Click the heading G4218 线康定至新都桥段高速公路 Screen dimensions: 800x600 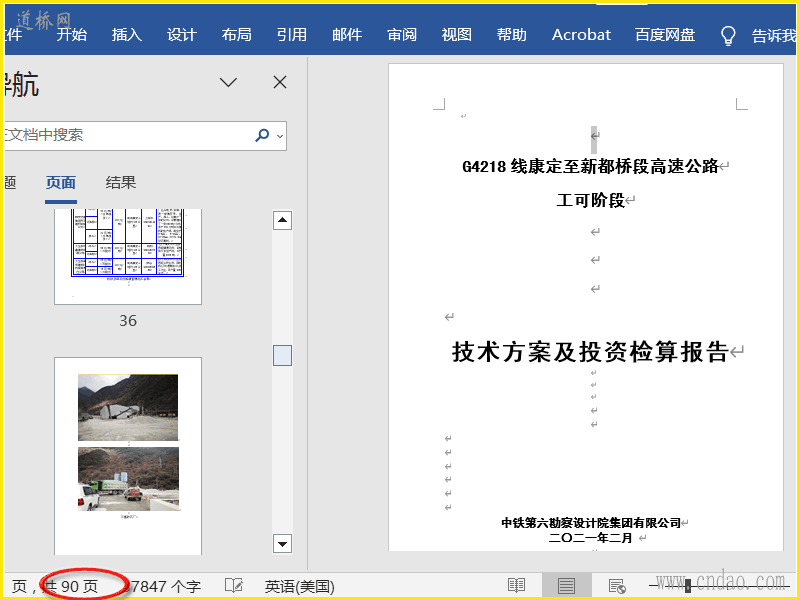590,166
